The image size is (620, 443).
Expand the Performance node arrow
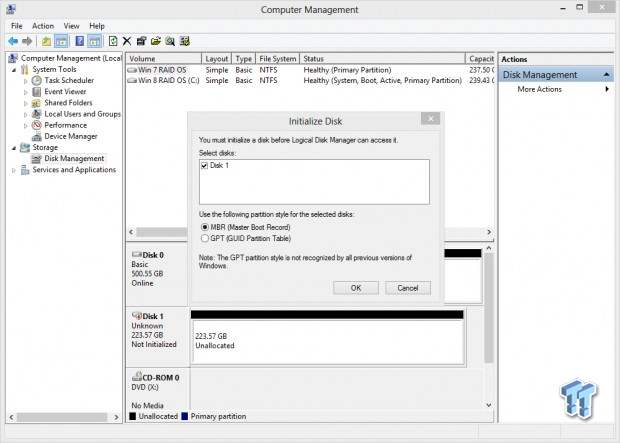[x=26, y=126]
